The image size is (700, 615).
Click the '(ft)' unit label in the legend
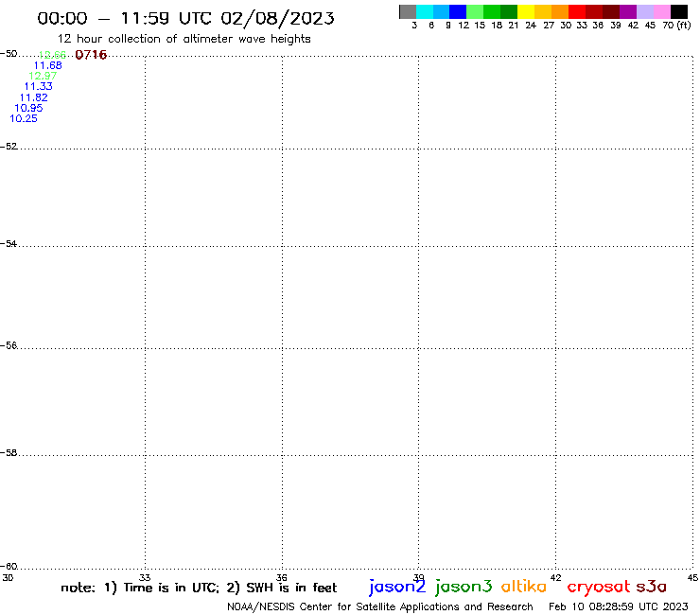click(684, 25)
